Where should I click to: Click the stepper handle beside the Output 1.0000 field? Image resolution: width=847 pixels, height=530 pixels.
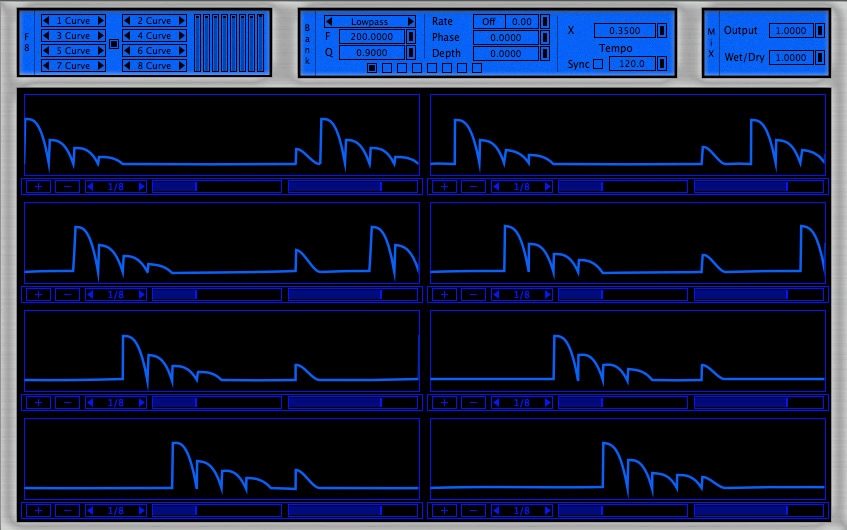click(820, 31)
